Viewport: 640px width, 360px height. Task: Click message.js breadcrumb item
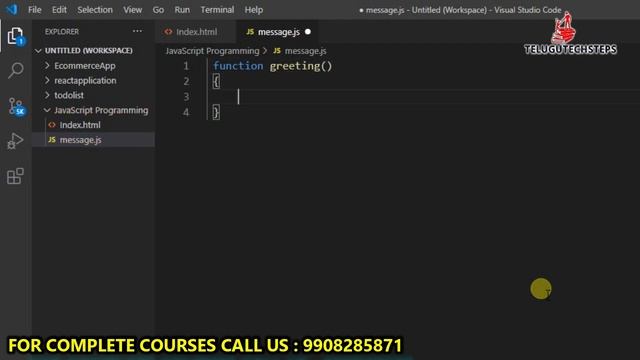[305, 51]
